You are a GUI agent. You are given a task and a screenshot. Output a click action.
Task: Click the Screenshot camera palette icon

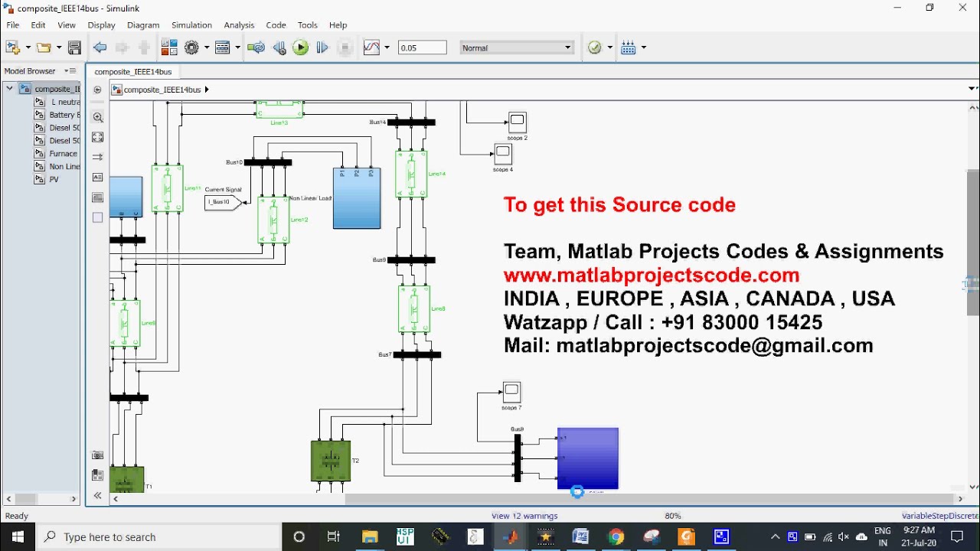97,455
